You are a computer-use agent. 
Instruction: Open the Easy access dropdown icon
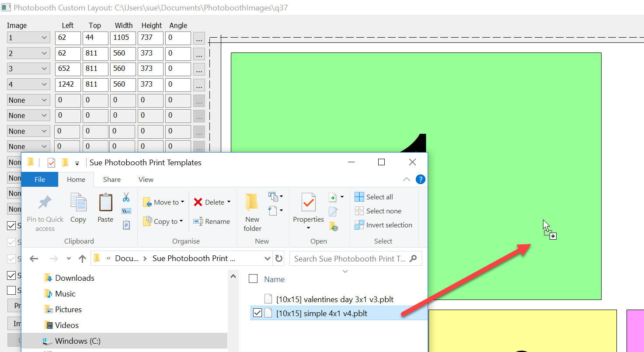click(x=276, y=211)
